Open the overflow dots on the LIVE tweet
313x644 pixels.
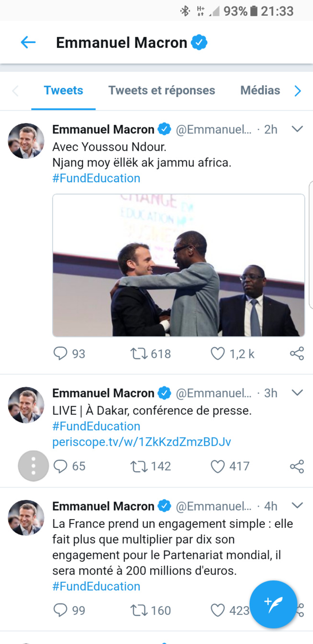33,466
